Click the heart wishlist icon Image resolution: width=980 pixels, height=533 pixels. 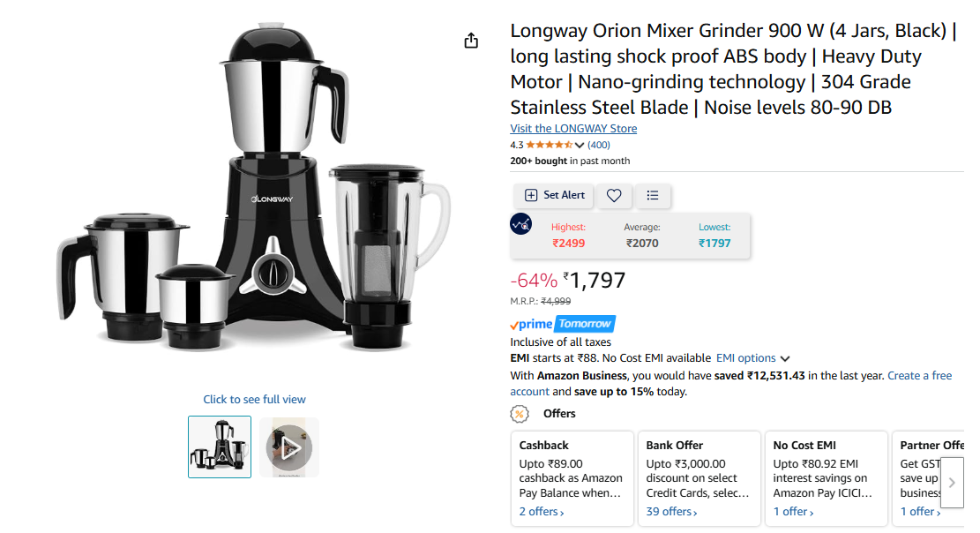click(x=614, y=195)
